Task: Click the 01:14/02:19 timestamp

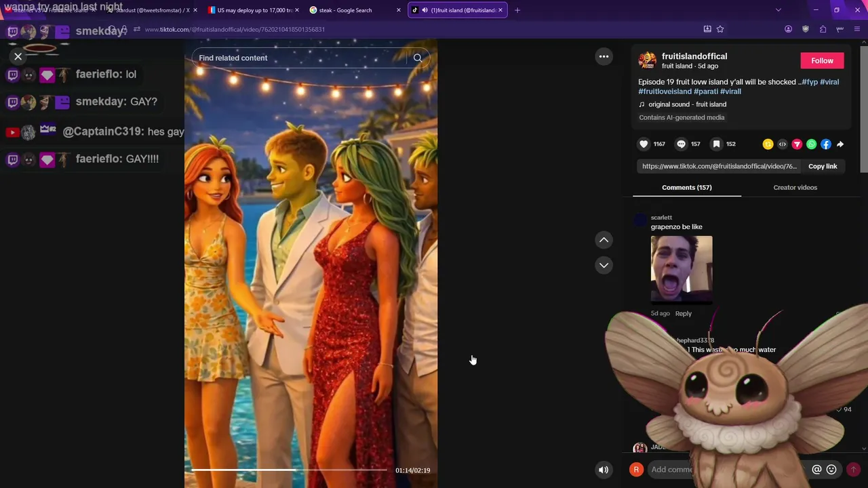Action: tap(412, 470)
